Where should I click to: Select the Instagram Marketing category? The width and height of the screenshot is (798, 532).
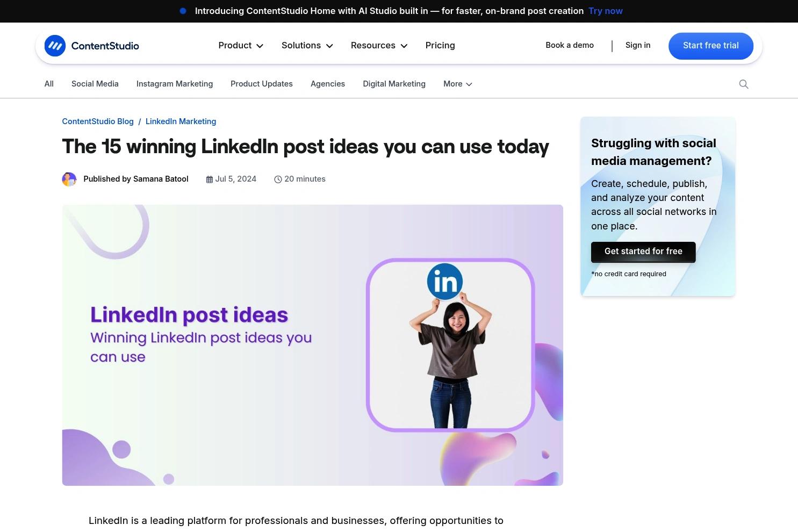click(175, 84)
